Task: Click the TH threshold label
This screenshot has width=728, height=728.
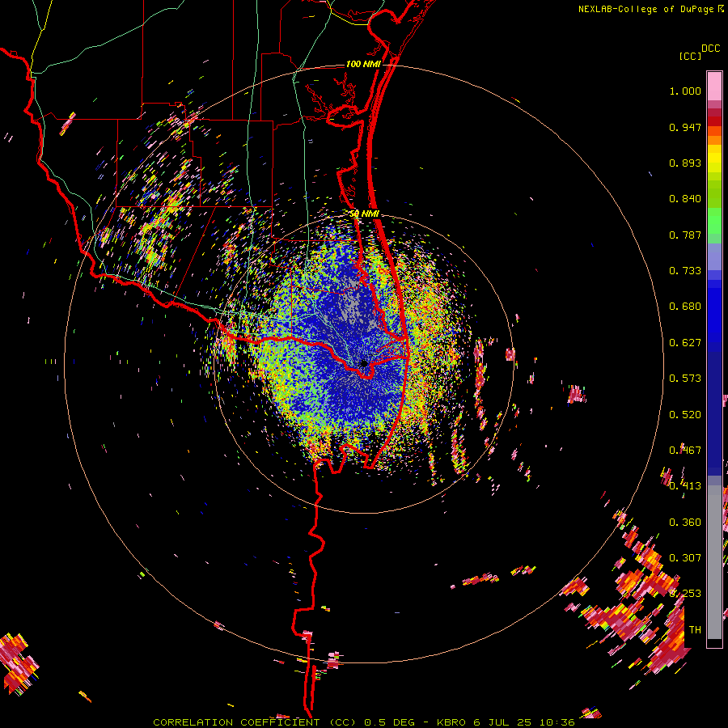Action: click(695, 630)
